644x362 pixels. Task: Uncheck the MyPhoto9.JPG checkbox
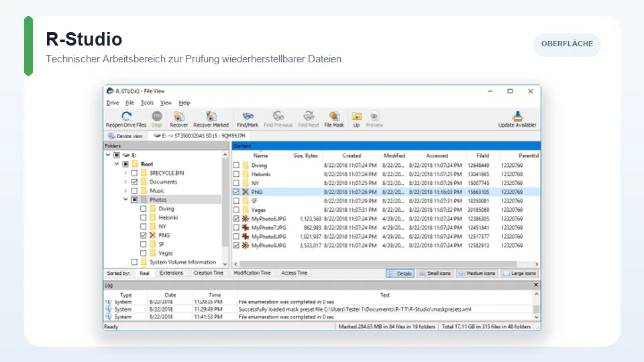tap(236, 245)
